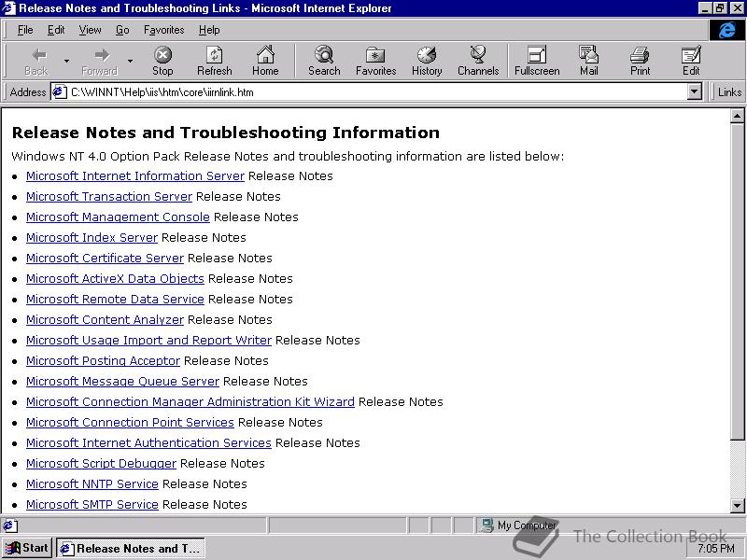This screenshot has width=747, height=560.
Task: Open Microsoft Internet Information Server link
Action: coord(135,176)
